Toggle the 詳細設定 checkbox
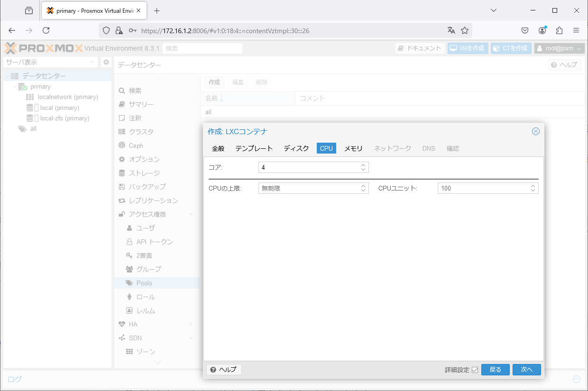588x391 pixels. click(475, 370)
